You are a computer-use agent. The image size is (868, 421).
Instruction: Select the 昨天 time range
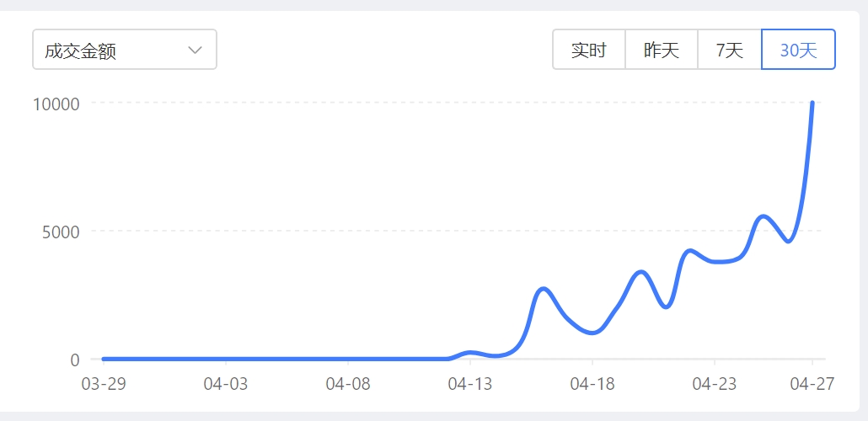pos(661,50)
